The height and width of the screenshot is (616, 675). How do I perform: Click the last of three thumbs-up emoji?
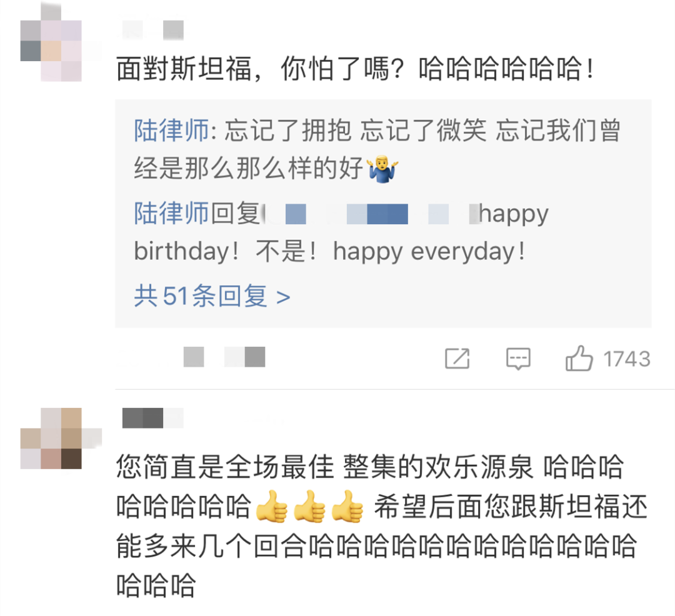348,506
